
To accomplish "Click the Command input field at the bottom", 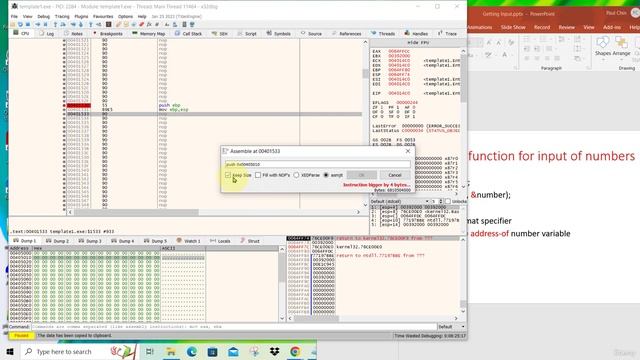I will pyautogui.click(x=234, y=327).
